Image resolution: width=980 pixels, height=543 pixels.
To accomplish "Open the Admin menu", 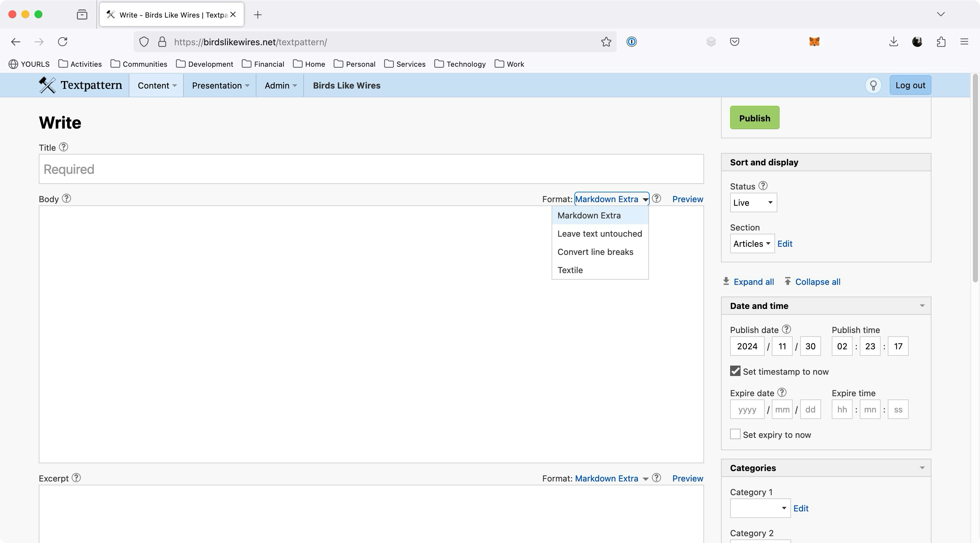I will (280, 86).
